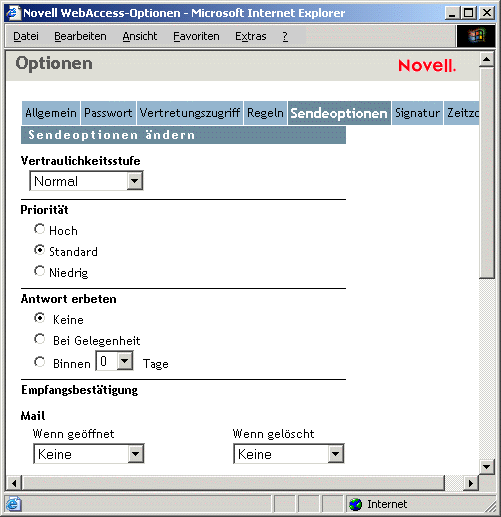Click the Windows flag logo throbber
Screen dimensions: 501x517
[475, 36]
